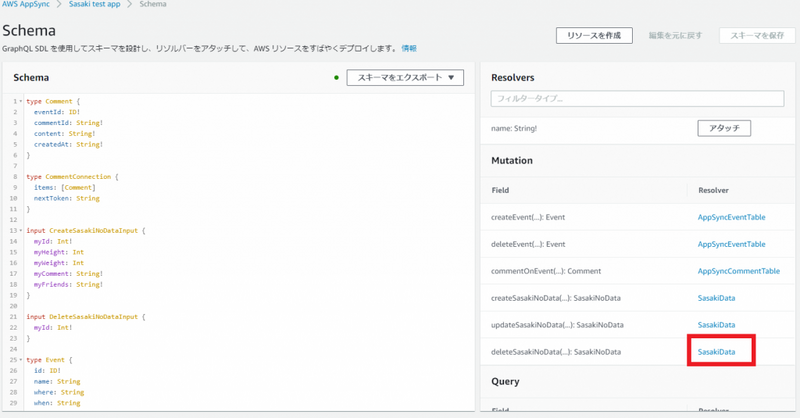Viewport: 800px width, 418px height.
Task: Click the green schema status dot
Action: tap(336, 78)
